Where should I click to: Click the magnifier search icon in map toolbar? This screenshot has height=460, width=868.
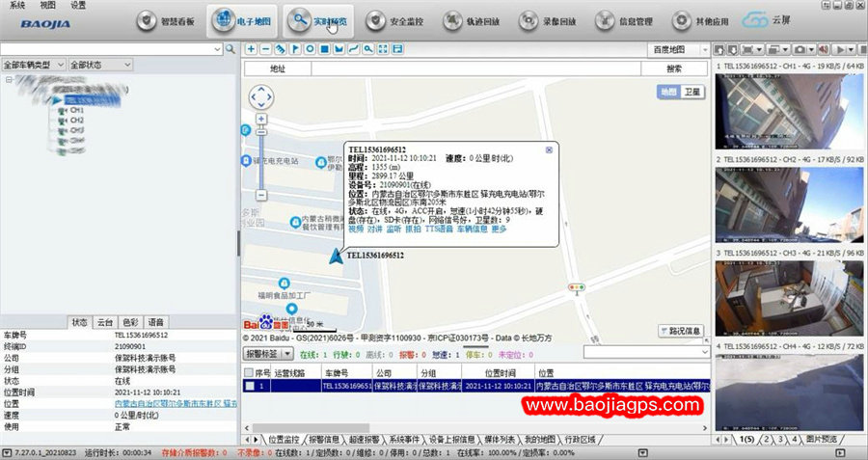point(368,49)
